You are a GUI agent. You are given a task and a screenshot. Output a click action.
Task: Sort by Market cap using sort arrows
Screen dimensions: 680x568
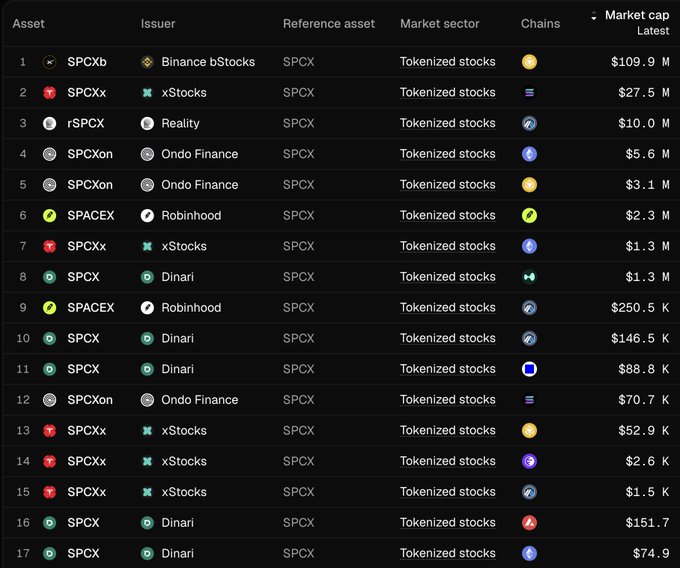594,16
